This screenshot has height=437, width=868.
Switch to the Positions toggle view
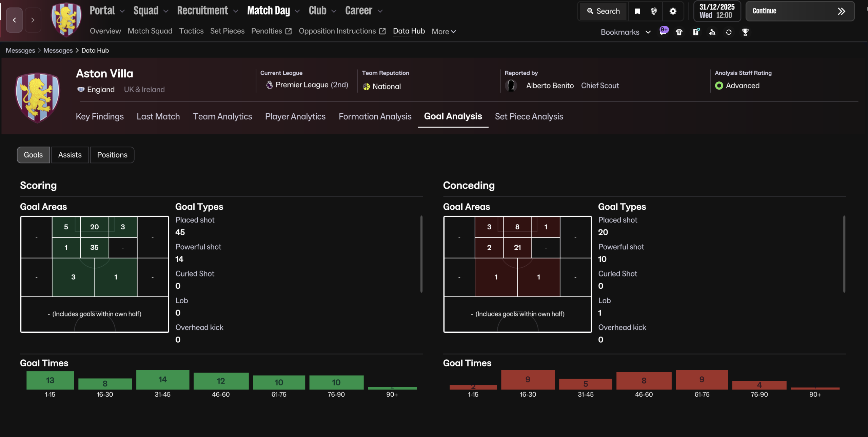coord(112,155)
